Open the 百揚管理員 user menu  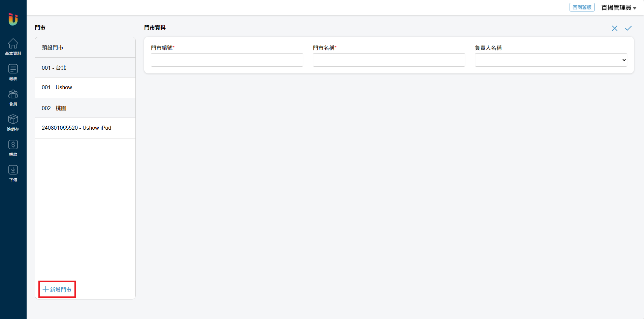[x=619, y=8]
